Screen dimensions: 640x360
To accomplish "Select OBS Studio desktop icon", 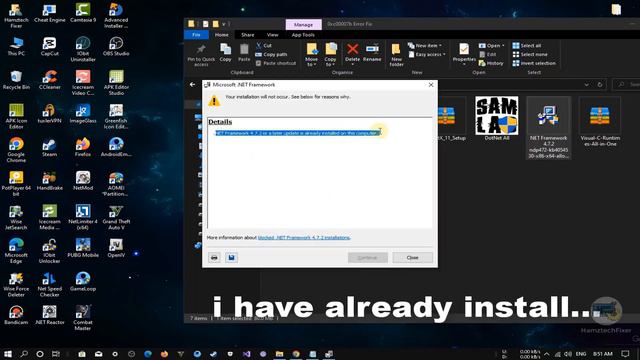I will point(116,47).
